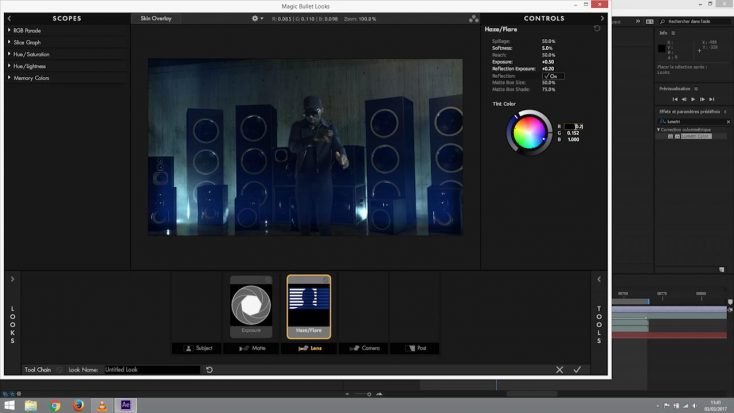
Task: Go to first frame in After Effects preview
Action: pos(675,99)
